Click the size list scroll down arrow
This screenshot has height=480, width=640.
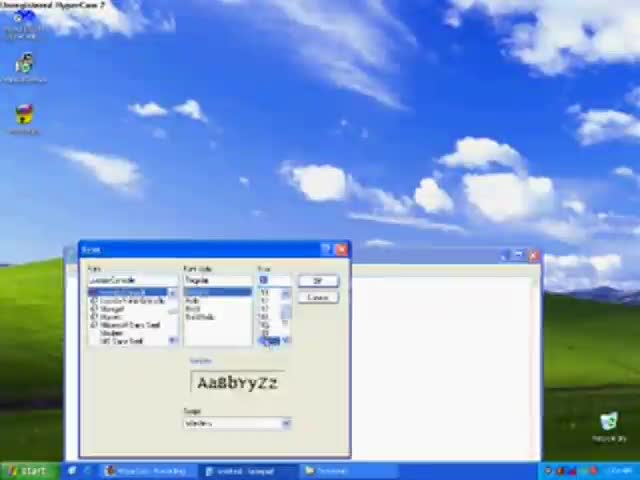coord(286,341)
